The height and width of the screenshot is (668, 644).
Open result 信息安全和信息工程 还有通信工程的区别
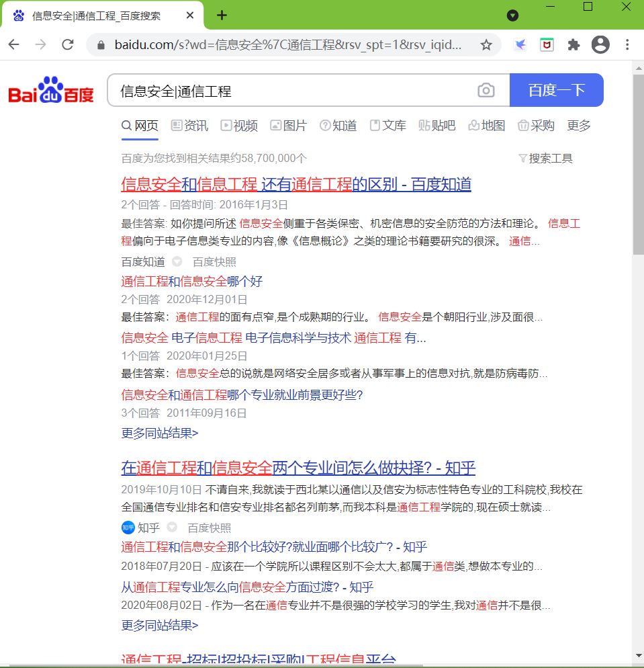[296, 184]
